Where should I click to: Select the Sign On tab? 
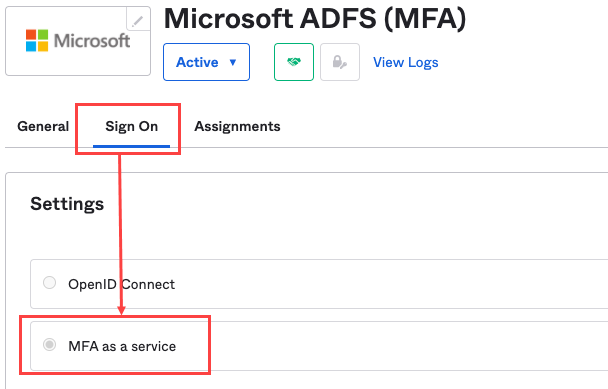coord(131,127)
